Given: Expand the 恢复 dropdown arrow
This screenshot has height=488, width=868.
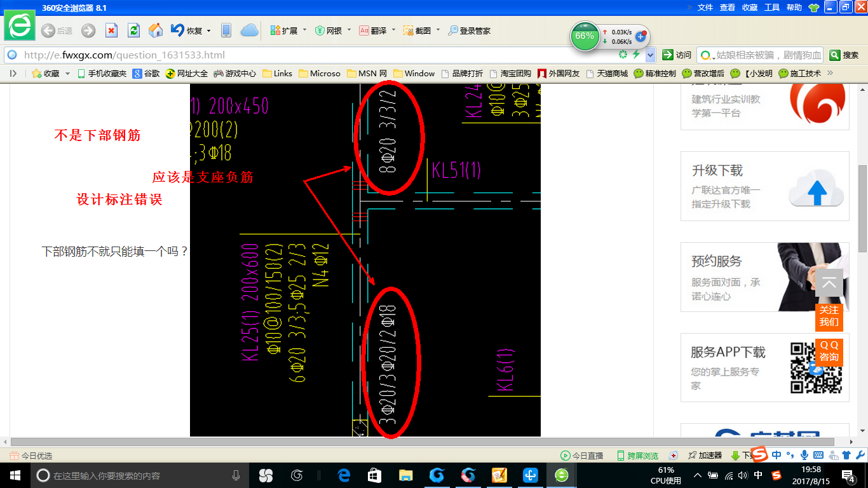Looking at the screenshot, I should tap(208, 30).
